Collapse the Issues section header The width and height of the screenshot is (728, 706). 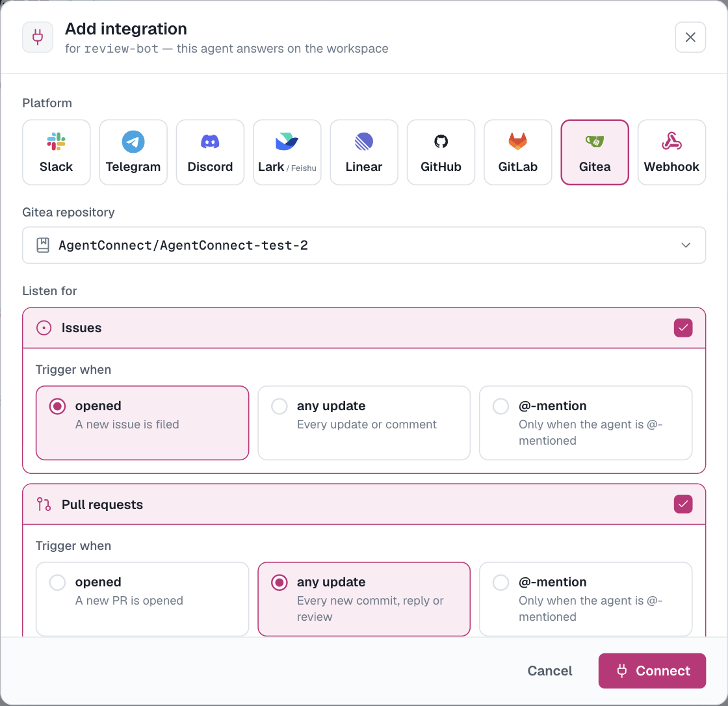click(x=364, y=328)
